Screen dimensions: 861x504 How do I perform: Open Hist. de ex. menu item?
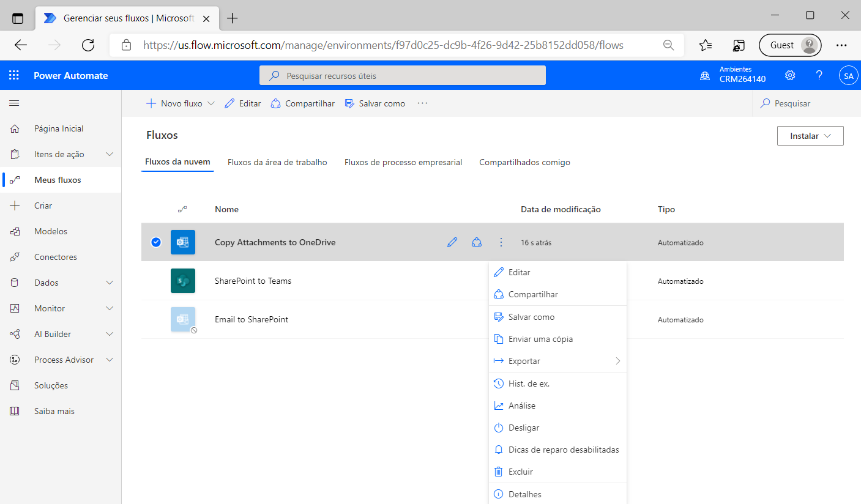pyautogui.click(x=558, y=384)
